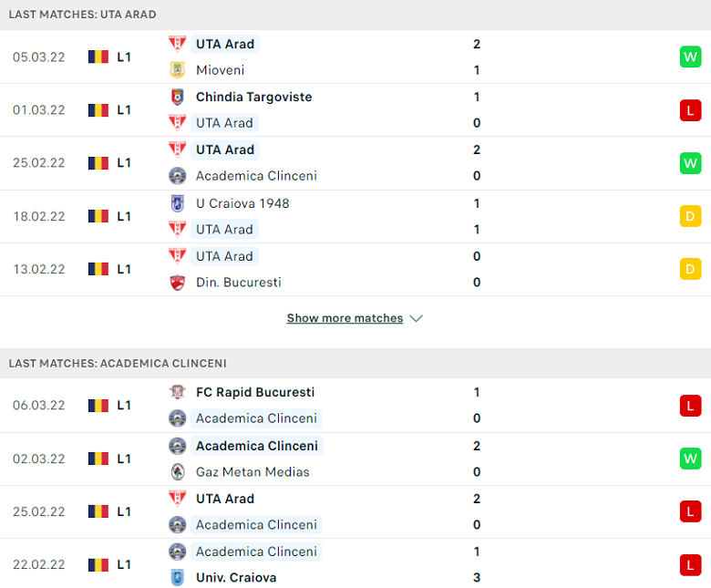The image size is (711, 588).
Task: Click the FC Rapid Bucuresti club crest
Action: click(x=178, y=392)
